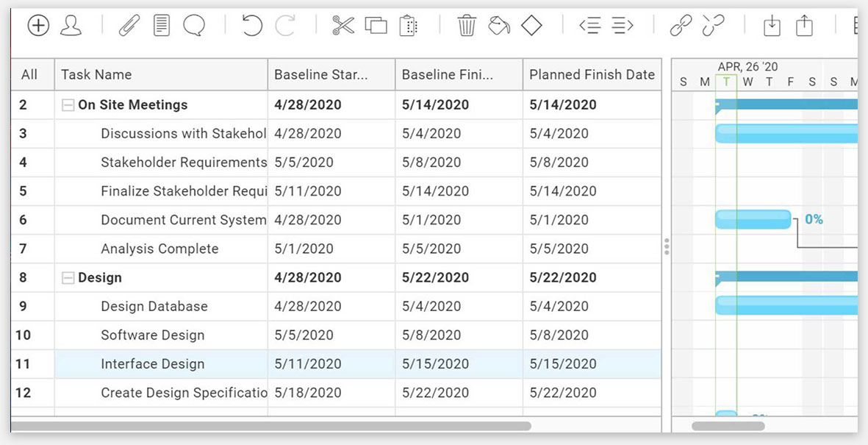Click the grid horizontal scrollbar

[270, 426]
